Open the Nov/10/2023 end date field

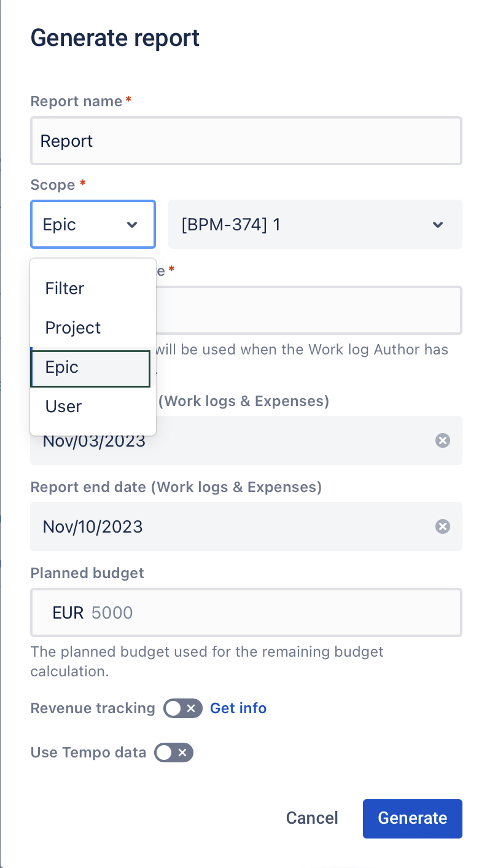click(233, 526)
